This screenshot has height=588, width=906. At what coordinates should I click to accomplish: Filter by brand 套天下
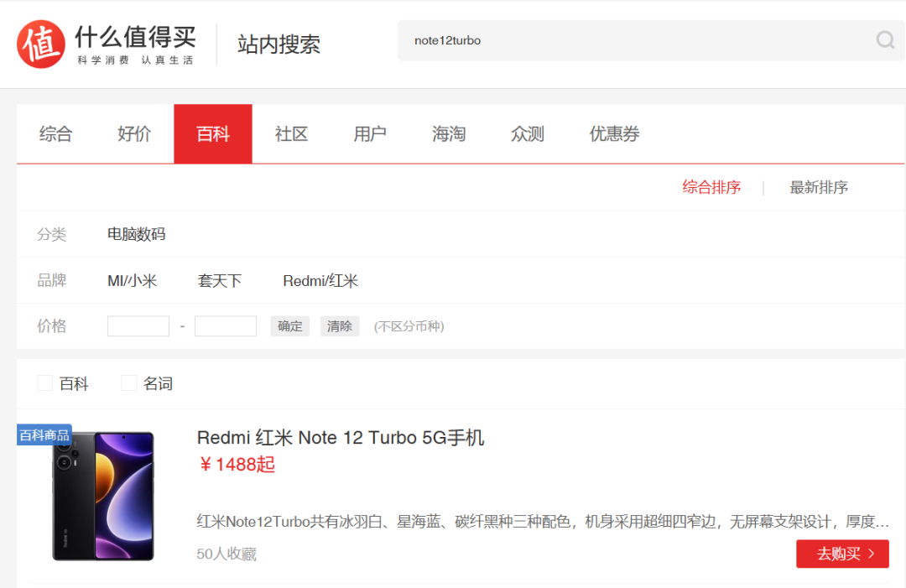pyautogui.click(x=220, y=281)
